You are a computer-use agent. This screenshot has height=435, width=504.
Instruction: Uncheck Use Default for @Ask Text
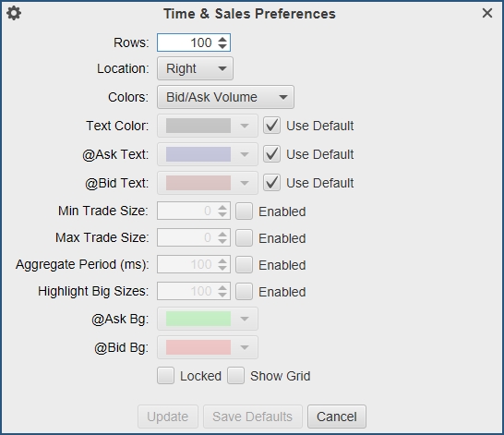[272, 154]
